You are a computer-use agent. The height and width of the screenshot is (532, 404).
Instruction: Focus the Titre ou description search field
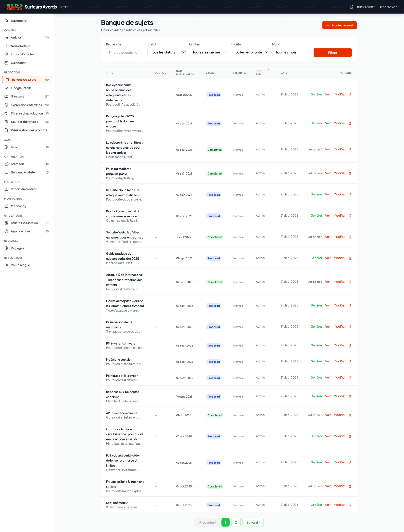click(x=125, y=52)
